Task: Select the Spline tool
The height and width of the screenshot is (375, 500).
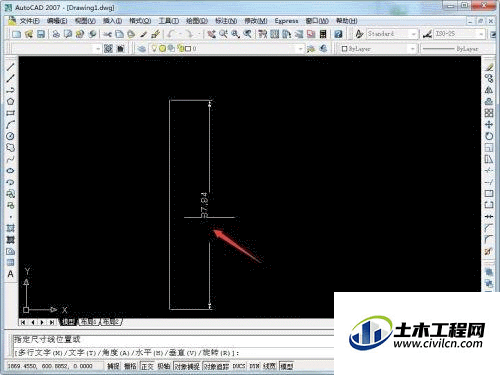Action: (10, 159)
